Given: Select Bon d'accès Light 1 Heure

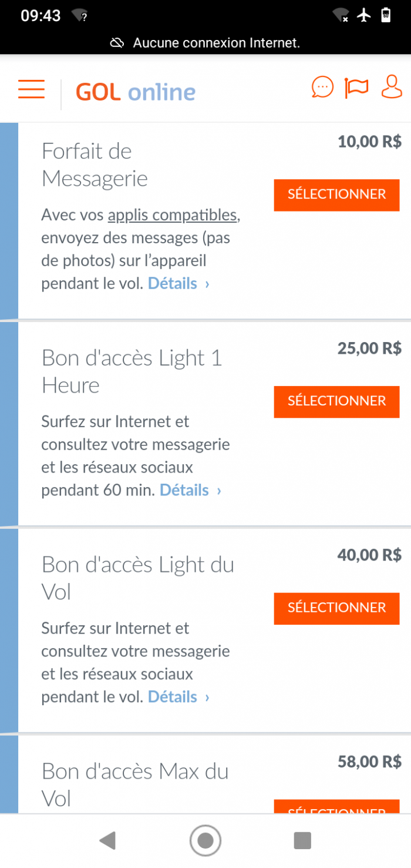Looking at the screenshot, I should 336,401.
